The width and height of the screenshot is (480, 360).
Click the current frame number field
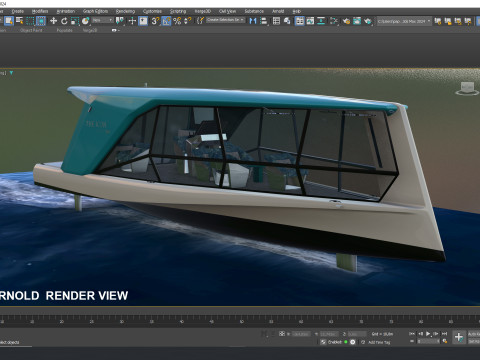point(428,341)
